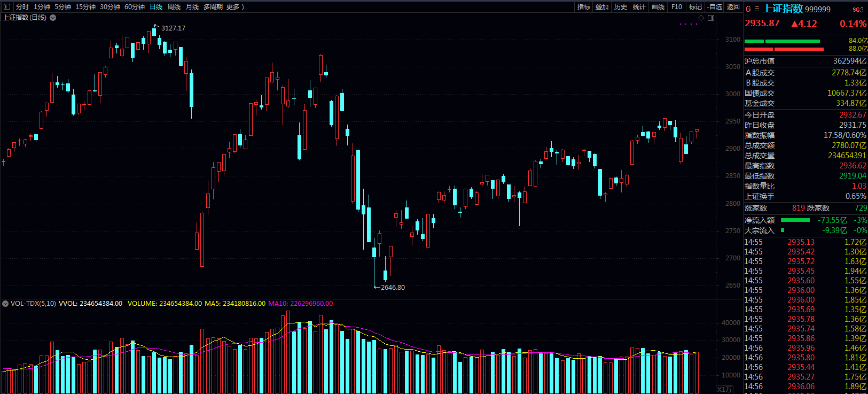The image size is (868, 394).
Task: Select the 60分钟 period tab
Action: coord(135,7)
